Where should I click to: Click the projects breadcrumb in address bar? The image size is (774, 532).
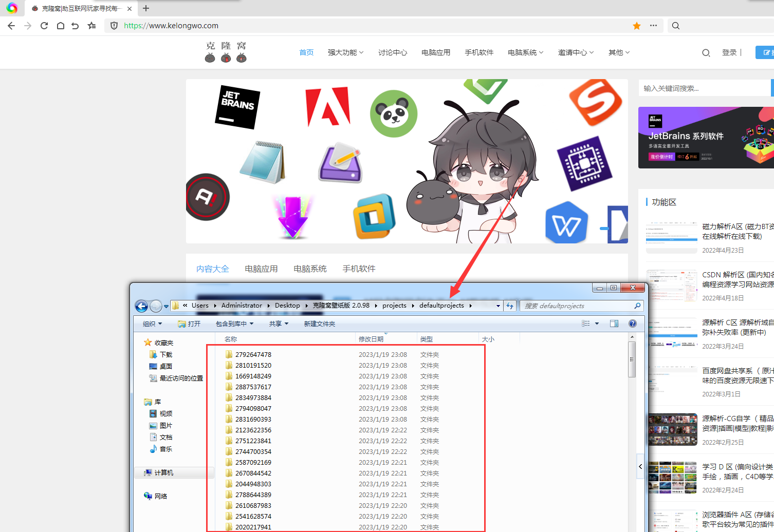394,305
